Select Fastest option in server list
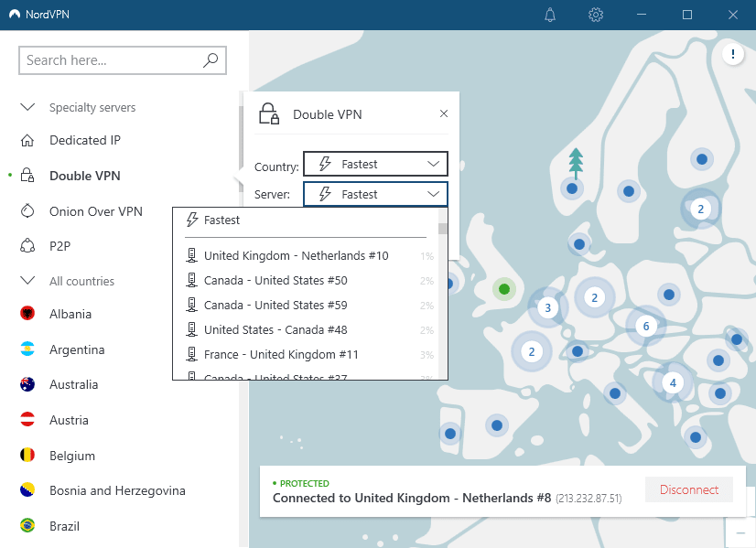This screenshot has height=548, width=756. [x=305, y=220]
